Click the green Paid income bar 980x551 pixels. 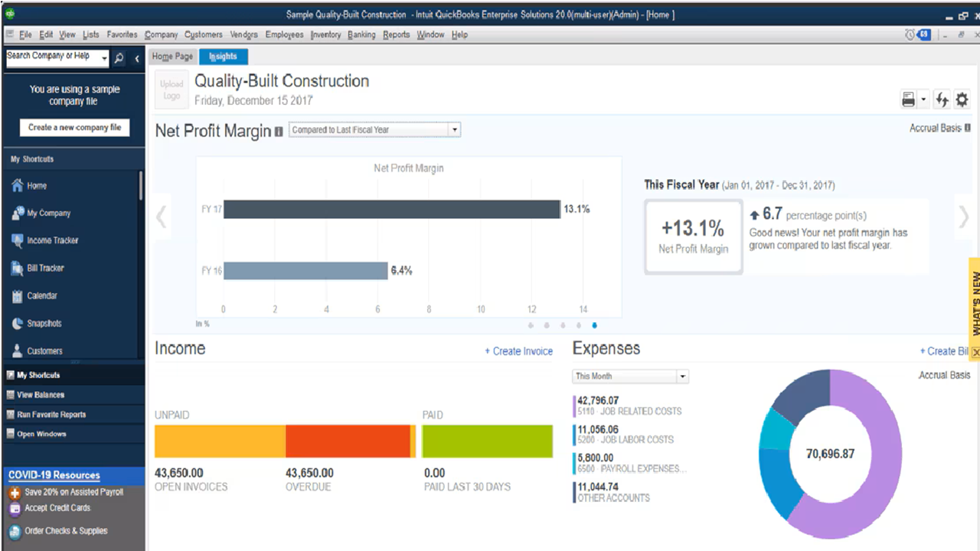487,442
